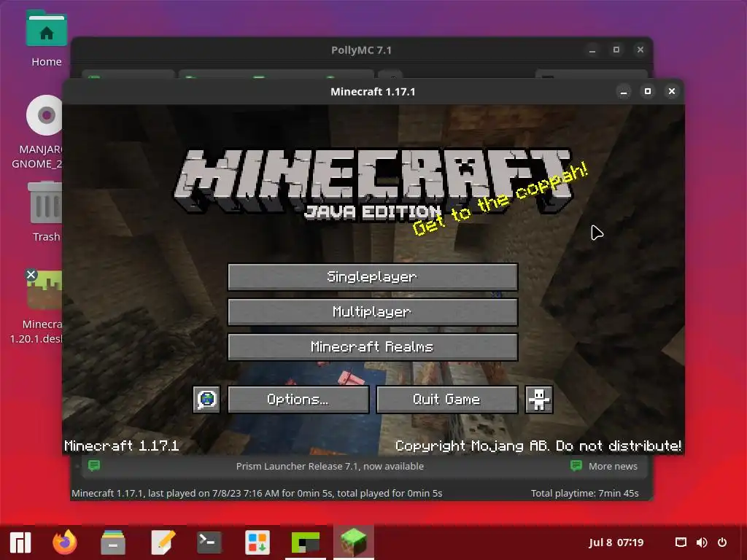Open the file manager from taskbar

point(113,542)
